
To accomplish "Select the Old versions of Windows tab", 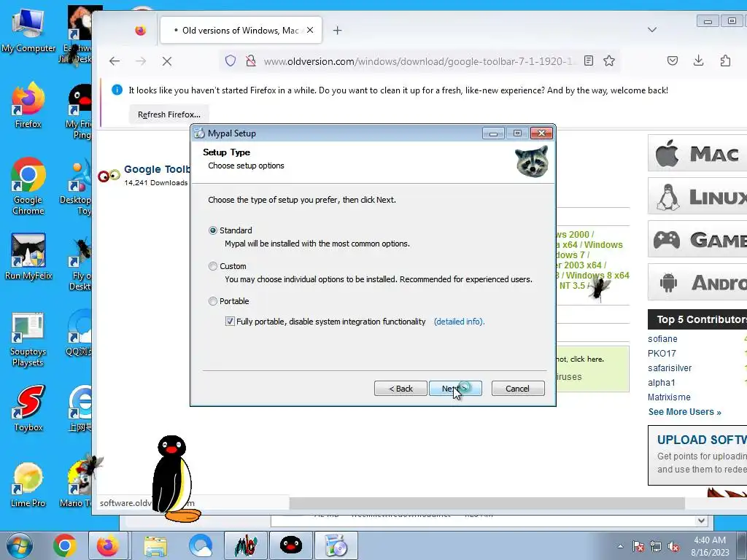I will (241, 31).
